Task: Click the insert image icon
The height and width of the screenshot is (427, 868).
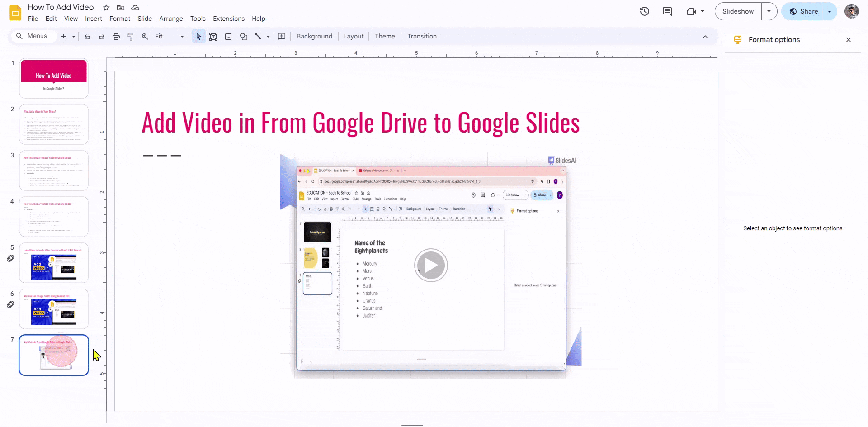Action: (x=228, y=37)
